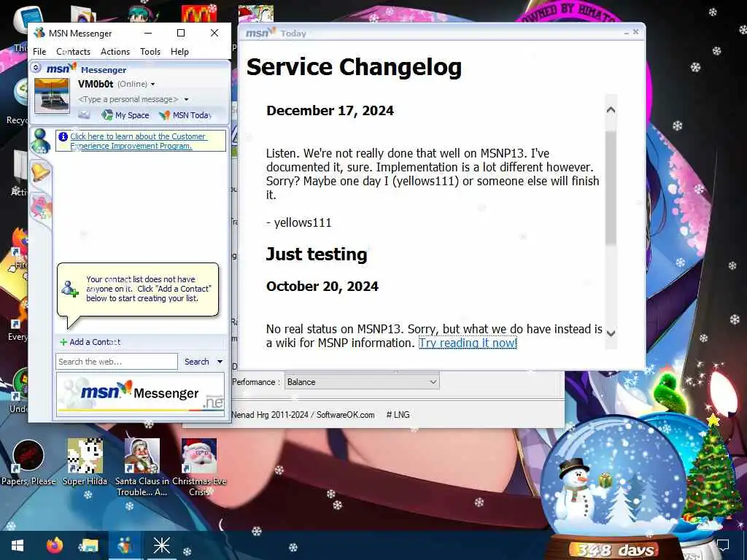Open the Windows Start menu
This screenshot has width=747, height=560.
click(18, 545)
